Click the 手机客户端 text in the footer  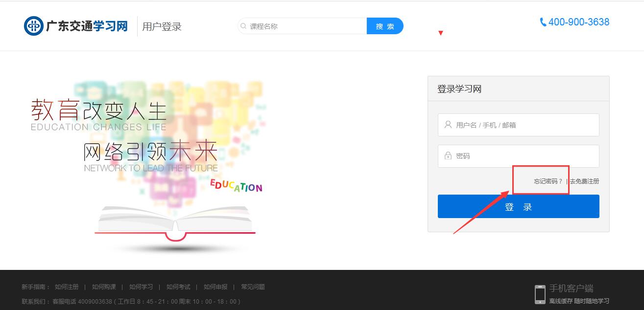[x=571, y=288]
